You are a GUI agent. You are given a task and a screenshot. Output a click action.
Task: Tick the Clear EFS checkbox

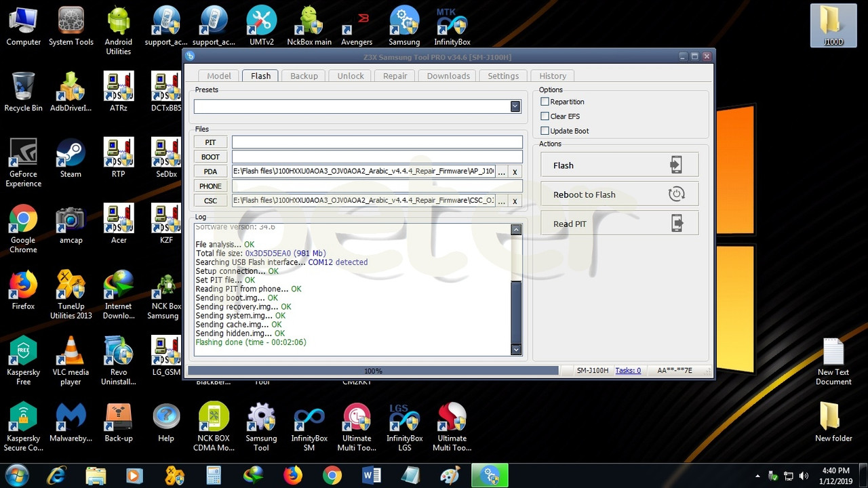[x=545, y=117]
